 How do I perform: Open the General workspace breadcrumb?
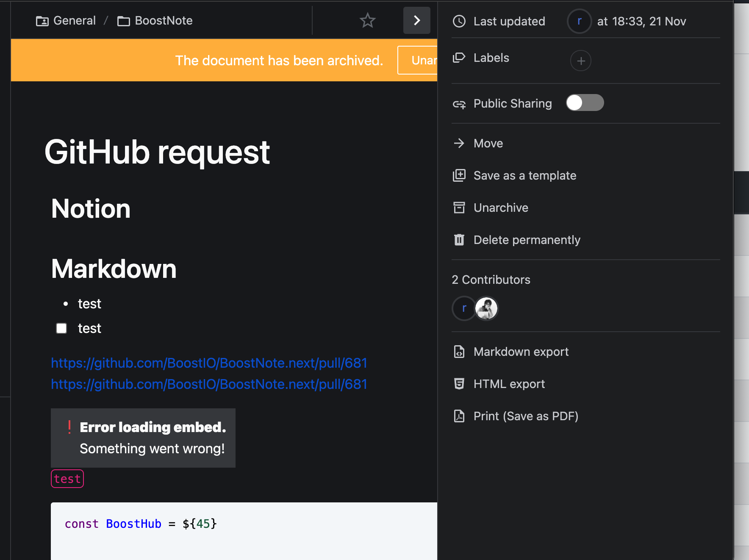pyautogui.click(x=66, y=20)
